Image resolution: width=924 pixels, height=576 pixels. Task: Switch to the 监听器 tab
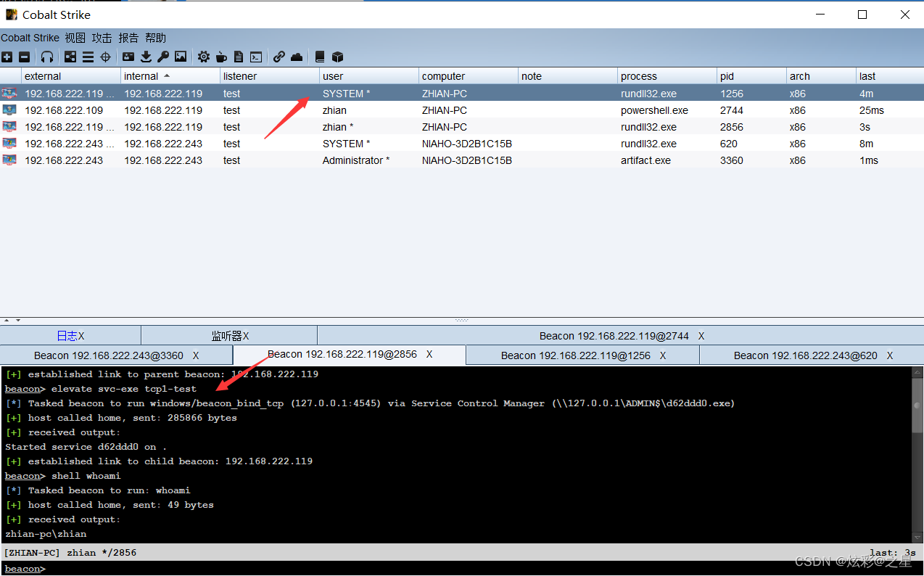pos(229,336)
